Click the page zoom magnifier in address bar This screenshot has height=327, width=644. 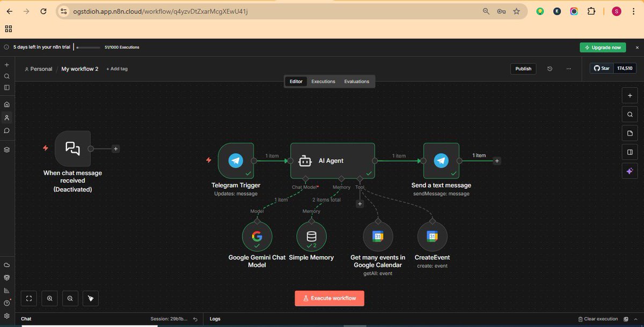click(x=486, y=11)
